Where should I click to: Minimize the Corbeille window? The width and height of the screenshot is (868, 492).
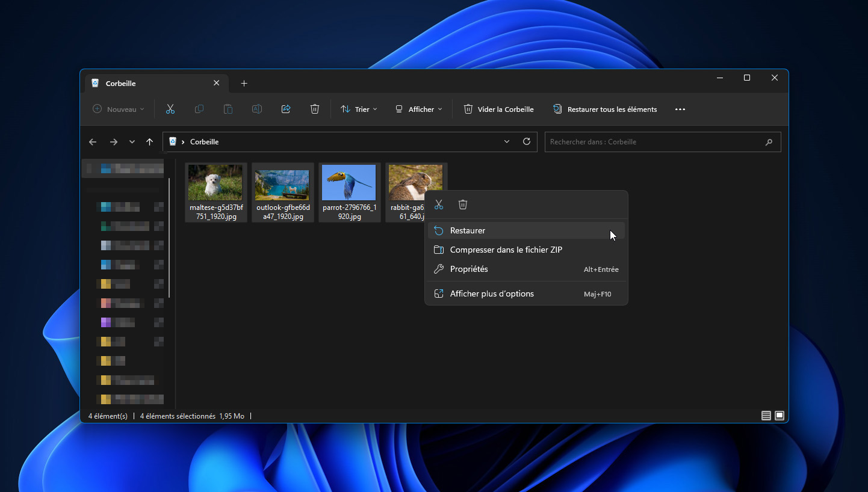tap(719, 78)
